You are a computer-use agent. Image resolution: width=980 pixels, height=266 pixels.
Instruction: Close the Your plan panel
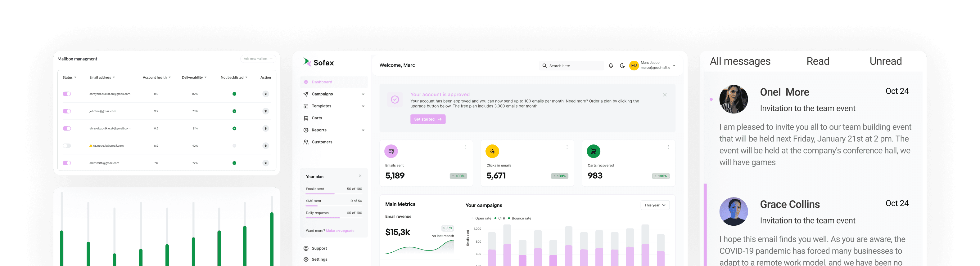pyautogui.click(x=360, y=176)
